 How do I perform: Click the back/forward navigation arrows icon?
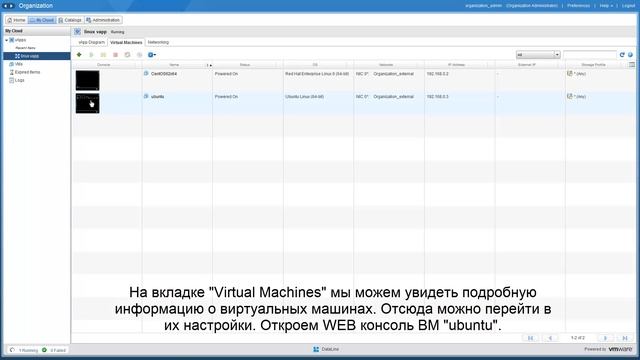pos(9,6)
